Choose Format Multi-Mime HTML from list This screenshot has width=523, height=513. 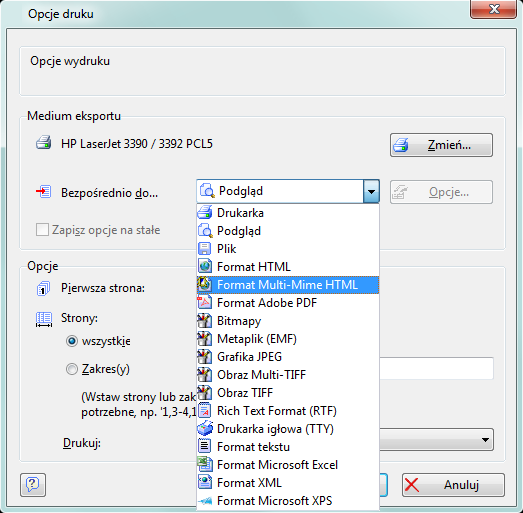288,285
